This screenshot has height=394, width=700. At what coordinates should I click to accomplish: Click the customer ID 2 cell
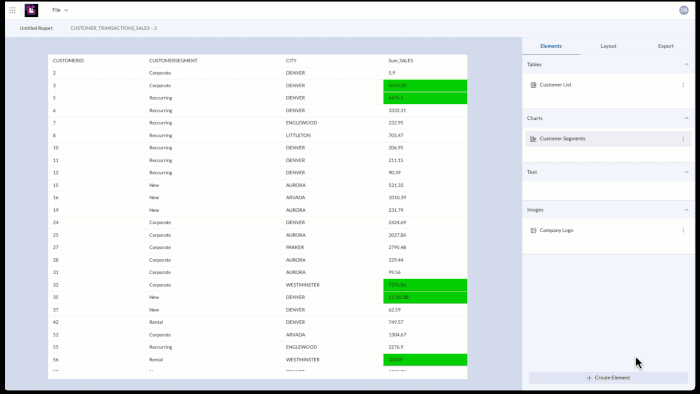pos(54,73)
